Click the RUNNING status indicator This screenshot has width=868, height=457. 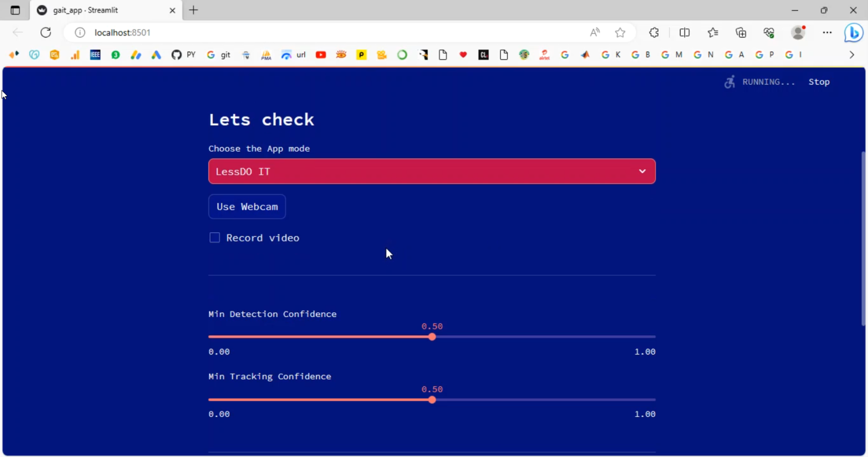(x=759, y=82)
